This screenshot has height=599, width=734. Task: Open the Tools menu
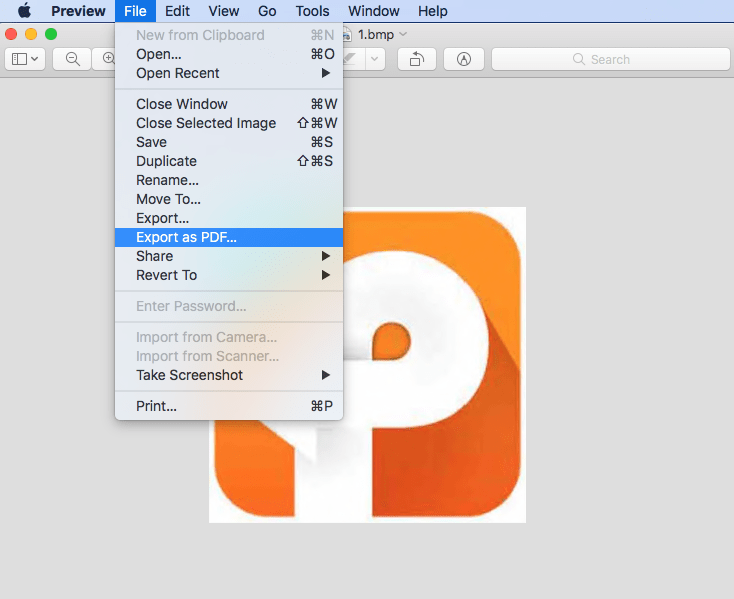tap(312, 11)
